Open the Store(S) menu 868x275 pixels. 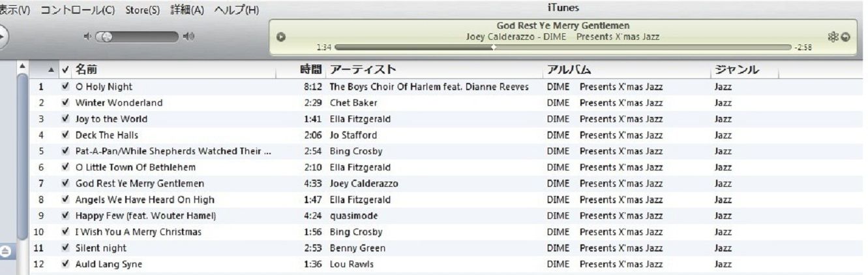coord(142,10)
